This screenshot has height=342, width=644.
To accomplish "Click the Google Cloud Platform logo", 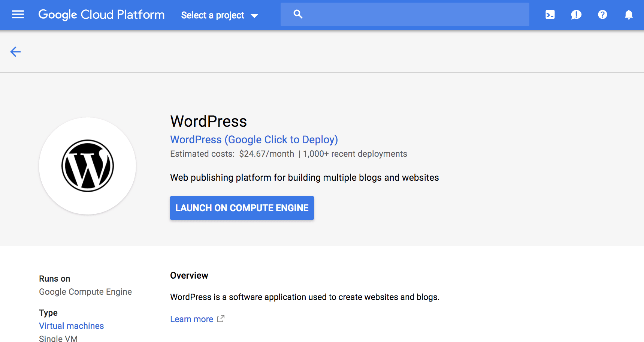I will pyautogui.click(x=102, y=15).
